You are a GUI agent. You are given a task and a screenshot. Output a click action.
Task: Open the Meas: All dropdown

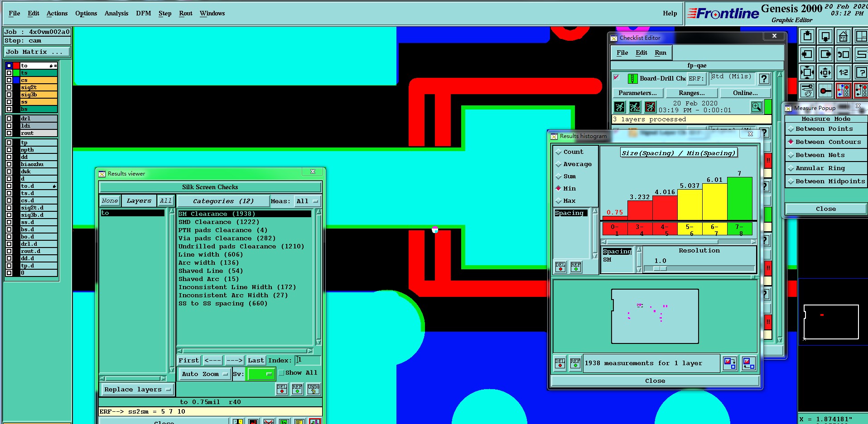click(308, 201)
